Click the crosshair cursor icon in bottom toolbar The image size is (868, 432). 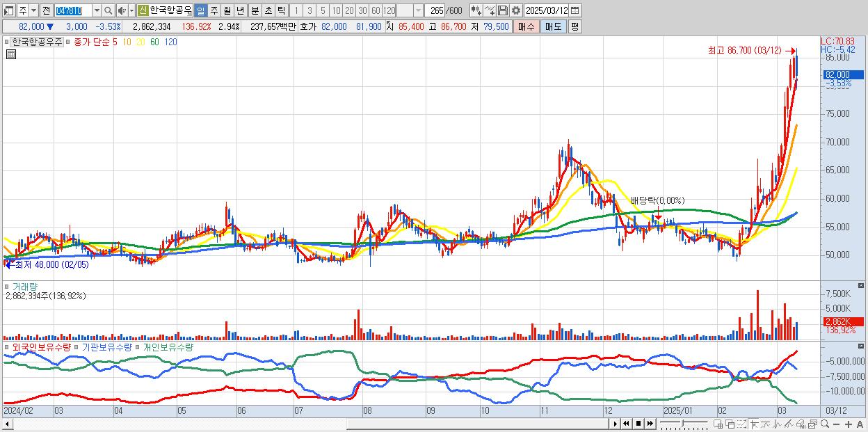pos(754,424)
